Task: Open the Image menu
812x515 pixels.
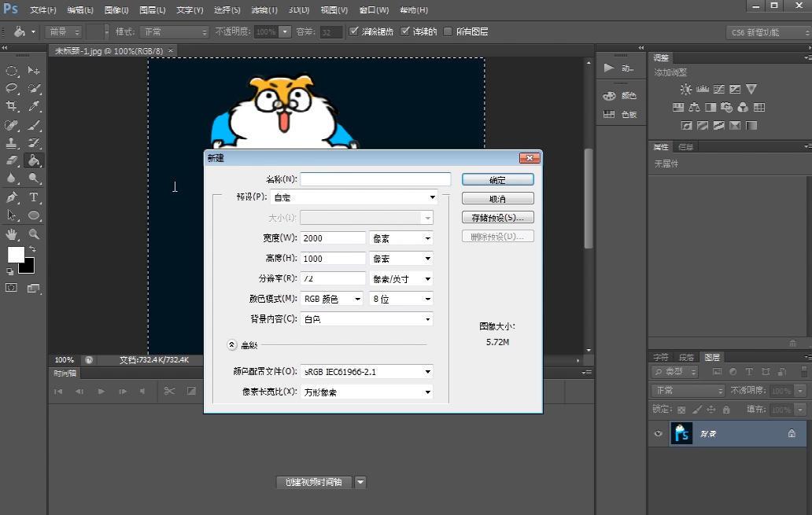Action: [116, 10]
